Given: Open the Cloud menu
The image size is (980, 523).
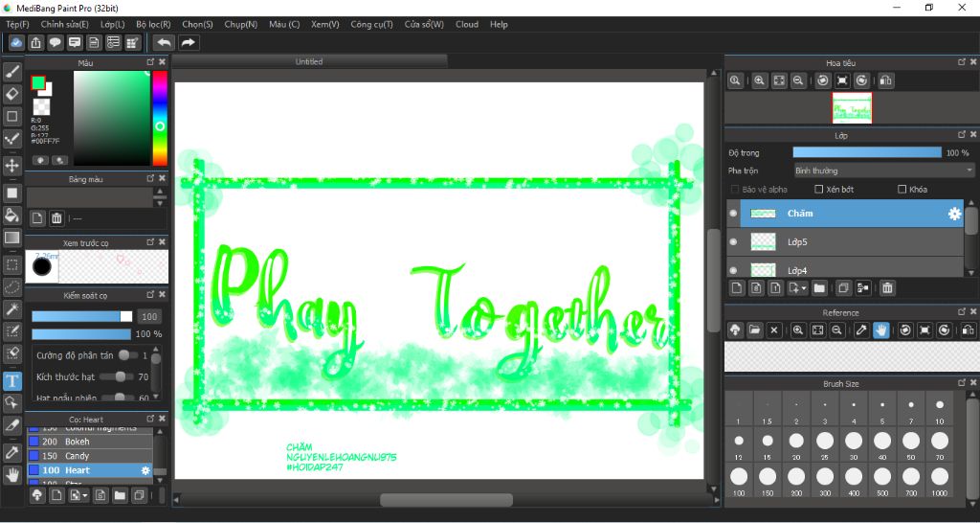Looking at the screenshot, I should 467,24.
